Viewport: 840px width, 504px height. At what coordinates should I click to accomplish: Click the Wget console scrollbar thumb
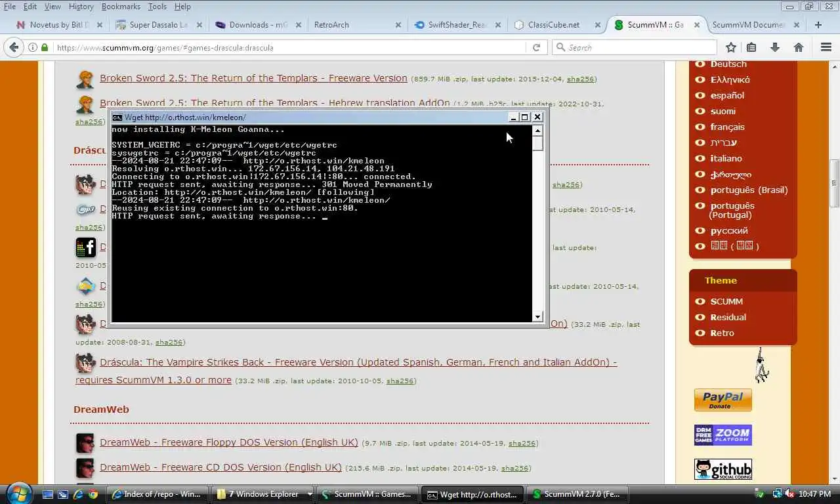[x=538, y=143]
